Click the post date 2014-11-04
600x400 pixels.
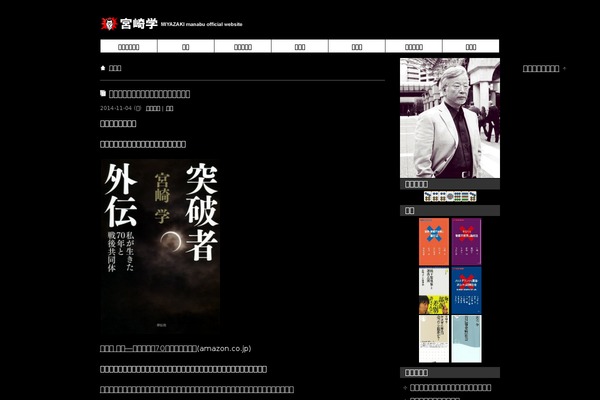pos(116,108)
